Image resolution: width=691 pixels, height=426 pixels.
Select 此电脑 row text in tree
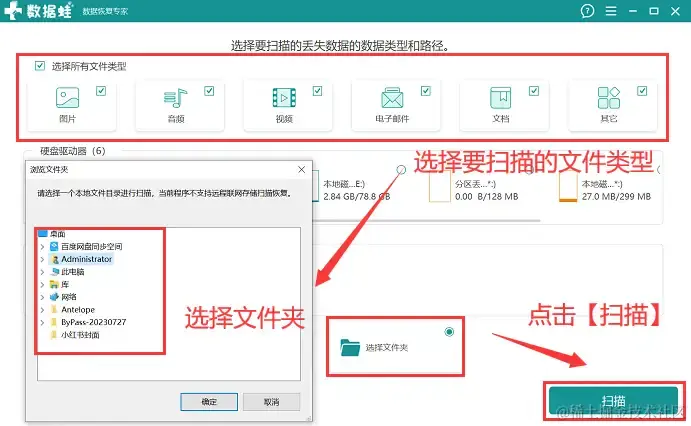[x=72, y=272]
